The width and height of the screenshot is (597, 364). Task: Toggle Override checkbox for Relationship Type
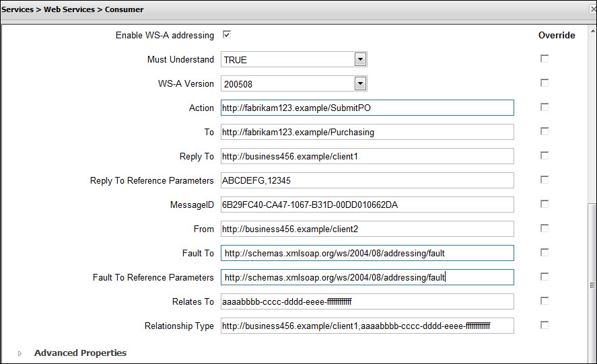point(545,325)
